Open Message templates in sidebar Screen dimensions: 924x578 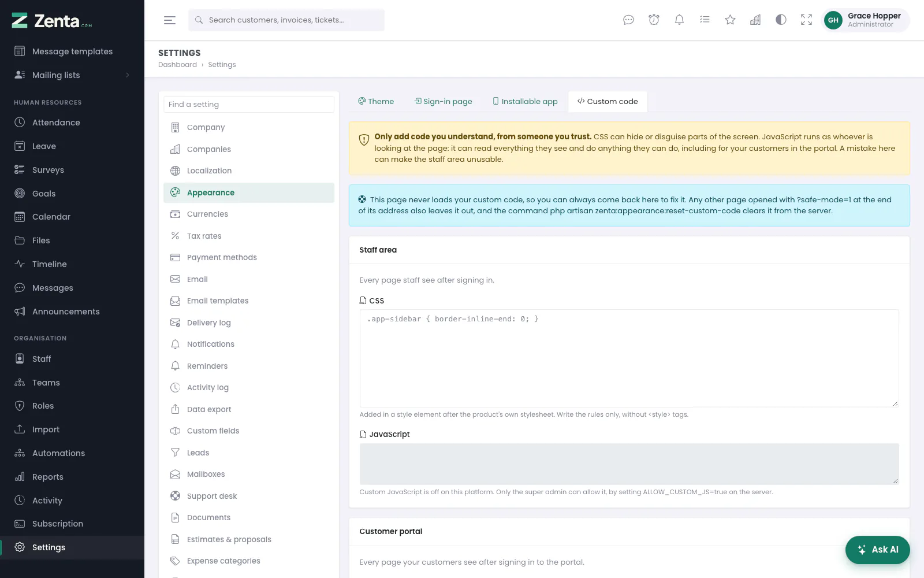(72, 51)
